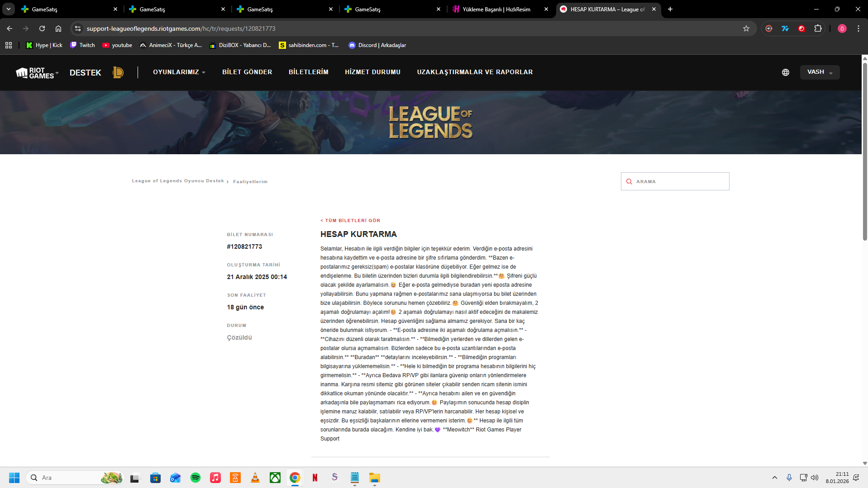
Task: Open the Chrome profile avatar
Action: [842, 28]
